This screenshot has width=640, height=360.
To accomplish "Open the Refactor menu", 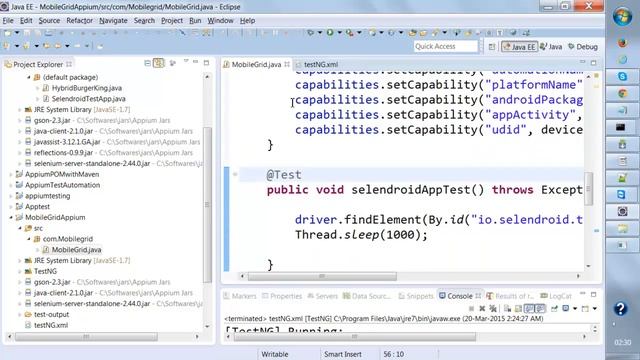I will click(x=80, y=20).
